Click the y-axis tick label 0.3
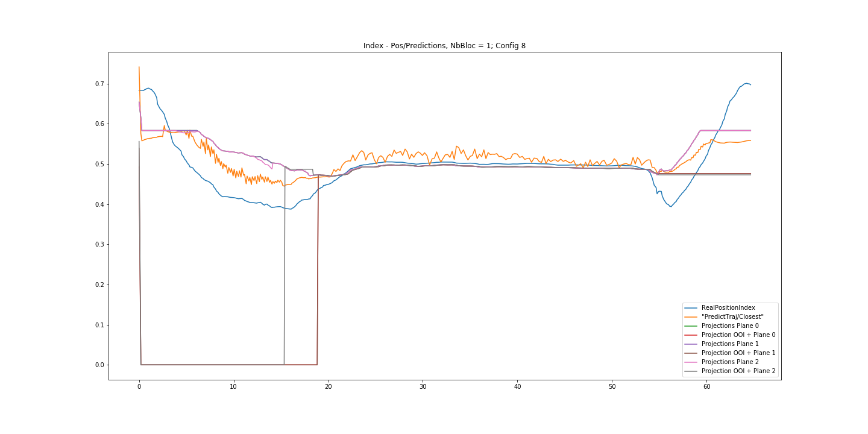 click(x=98, y=245)
